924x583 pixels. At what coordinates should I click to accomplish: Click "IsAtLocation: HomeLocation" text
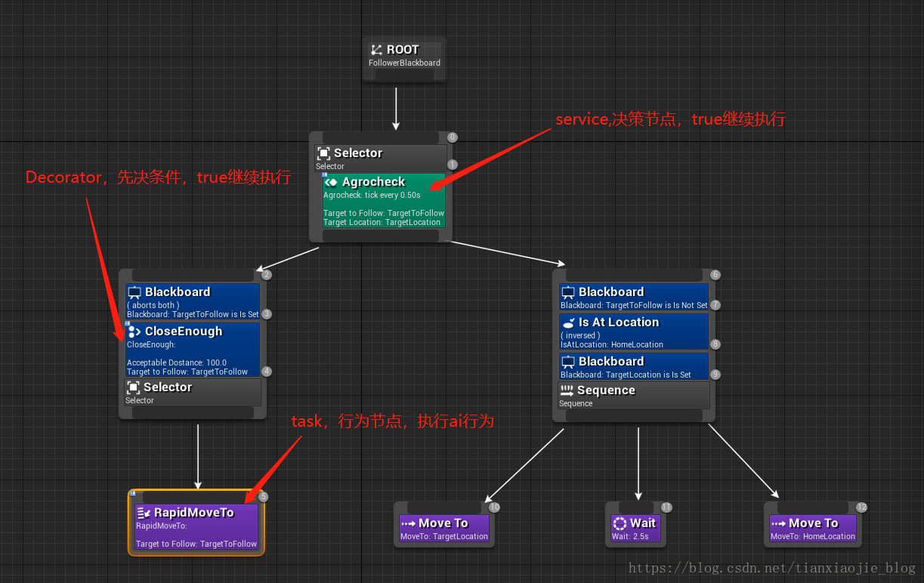point(612,344)
